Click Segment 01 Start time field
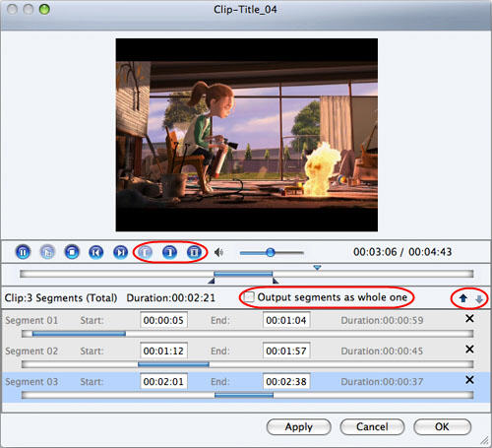Viewport: 492px width, 448px height. (163, 320)
